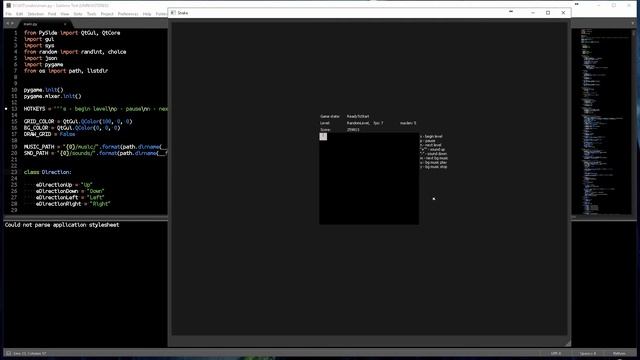
Task: Click the 'pause' hotkey hint
Action: coord(428,141)
